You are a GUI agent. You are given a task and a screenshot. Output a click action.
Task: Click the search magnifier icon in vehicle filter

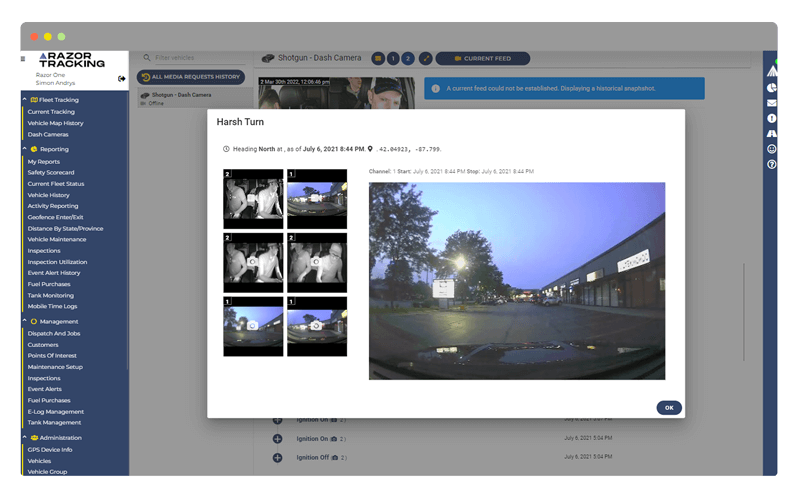click(x=147, y=58)
